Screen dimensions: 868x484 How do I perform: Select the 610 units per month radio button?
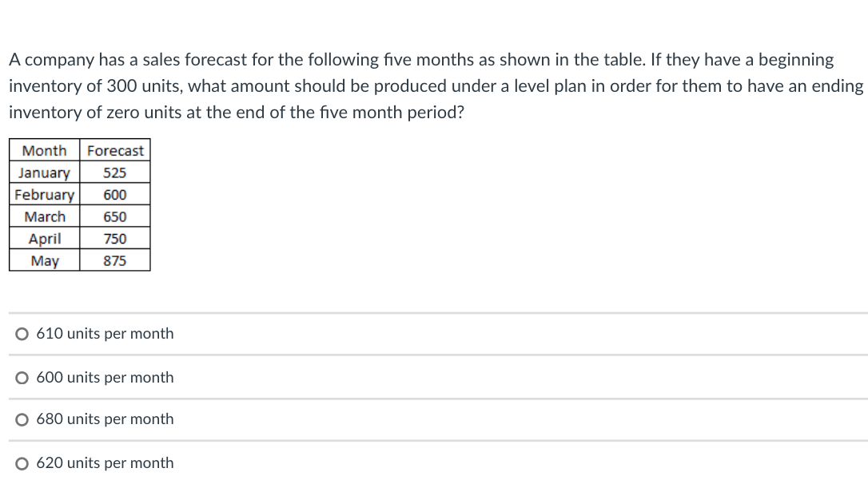point(22,334)
